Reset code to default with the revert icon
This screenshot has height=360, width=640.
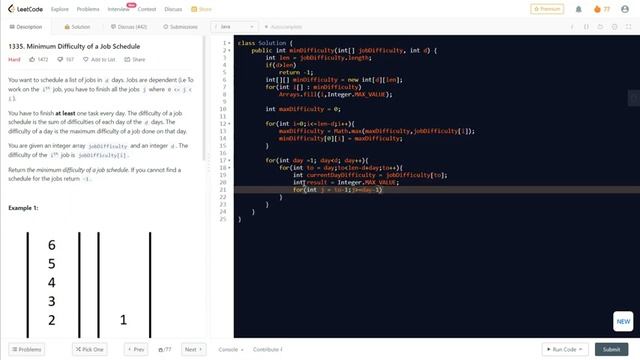(600, 27)
